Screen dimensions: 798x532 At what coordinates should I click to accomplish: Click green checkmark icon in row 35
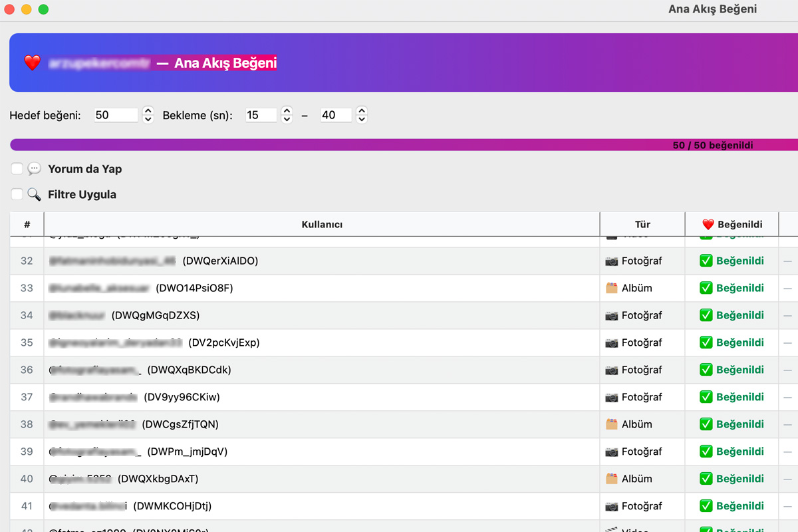tap(706, 343)
